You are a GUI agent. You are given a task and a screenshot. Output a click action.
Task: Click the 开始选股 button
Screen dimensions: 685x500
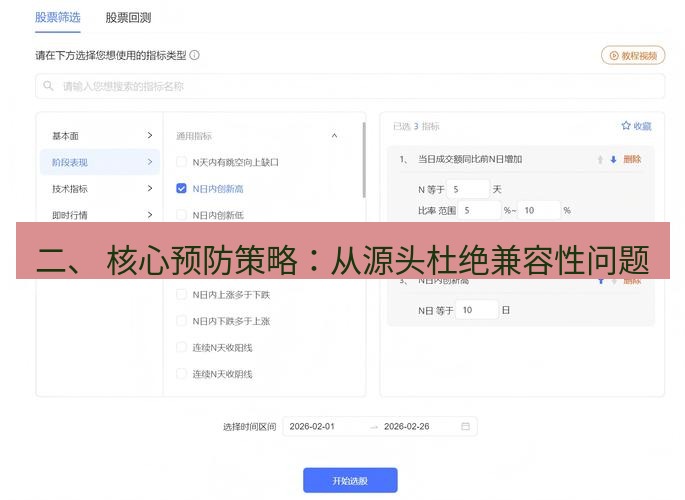tap(350, 480)
